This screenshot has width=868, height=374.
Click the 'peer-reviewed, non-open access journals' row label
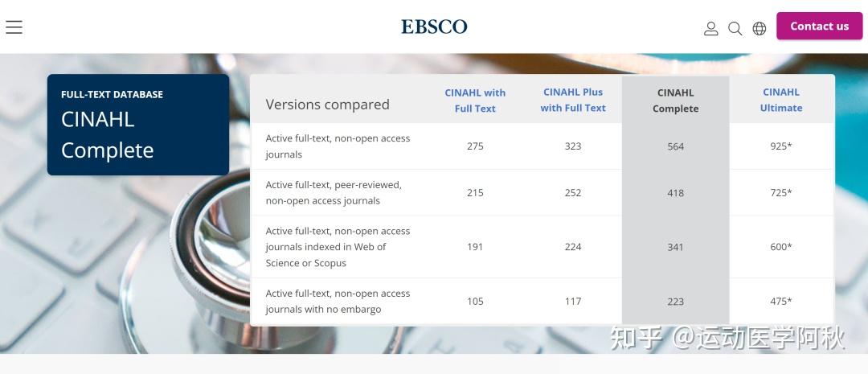coord(334,193)
